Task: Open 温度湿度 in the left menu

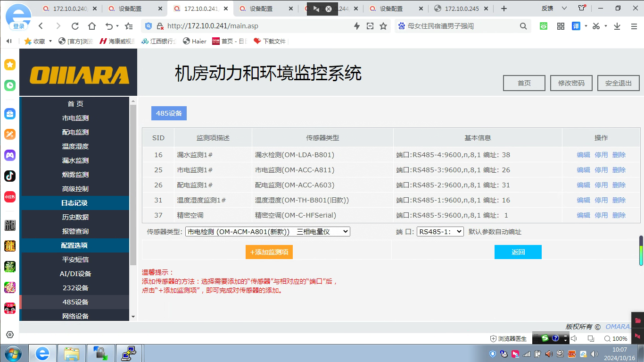Action: point(75,146)
